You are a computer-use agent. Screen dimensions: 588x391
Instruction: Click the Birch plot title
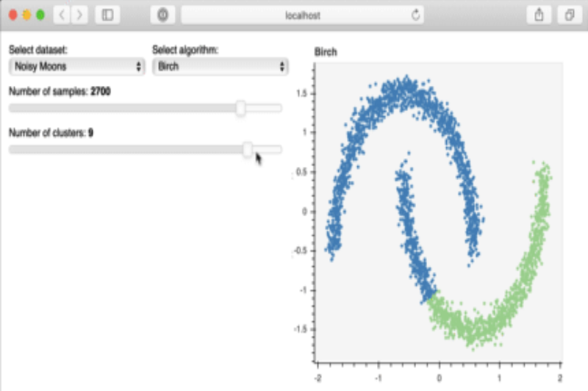325,52
